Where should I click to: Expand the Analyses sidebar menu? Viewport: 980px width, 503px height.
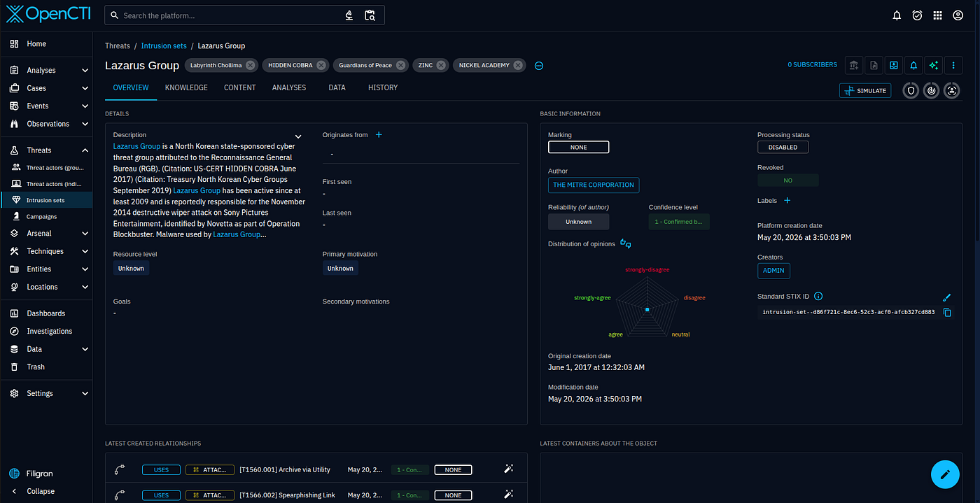[x=85, y=71]
